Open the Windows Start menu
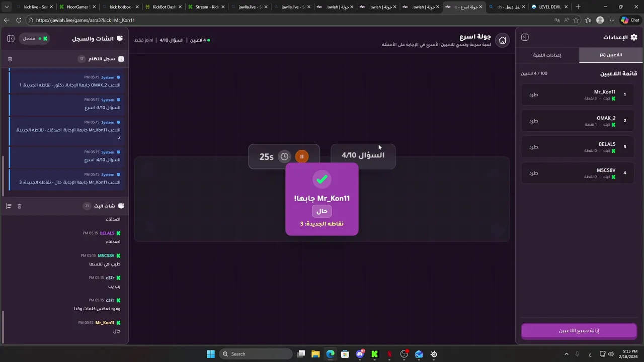The height and width of the screenshot is (362, 644). [x=211, y=354]
